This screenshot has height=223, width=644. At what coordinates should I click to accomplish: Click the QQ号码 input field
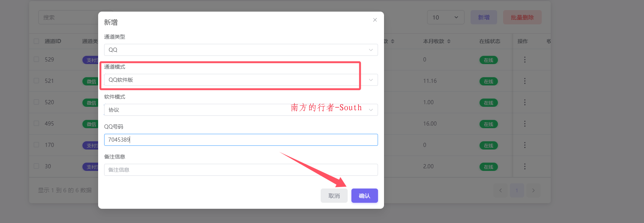pos(241,140)
